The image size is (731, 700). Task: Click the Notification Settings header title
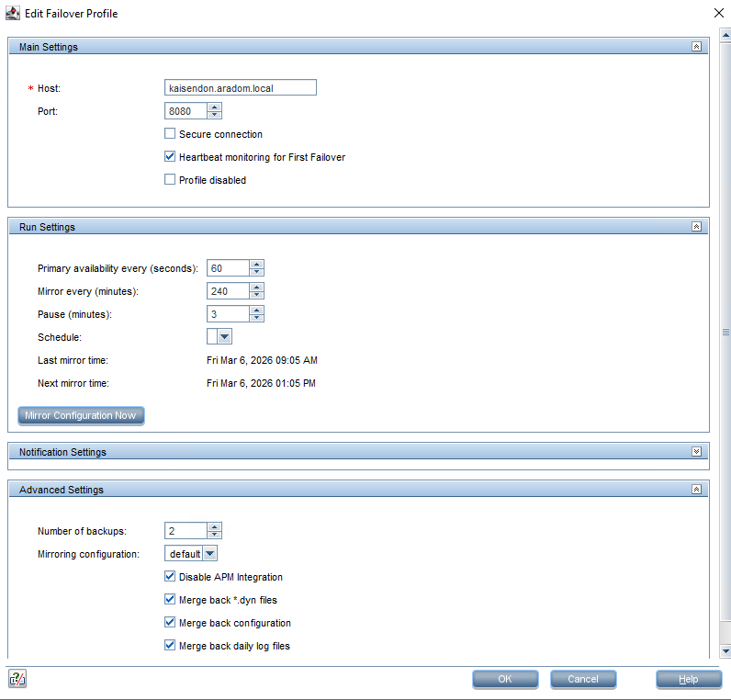tap(63, 452)
